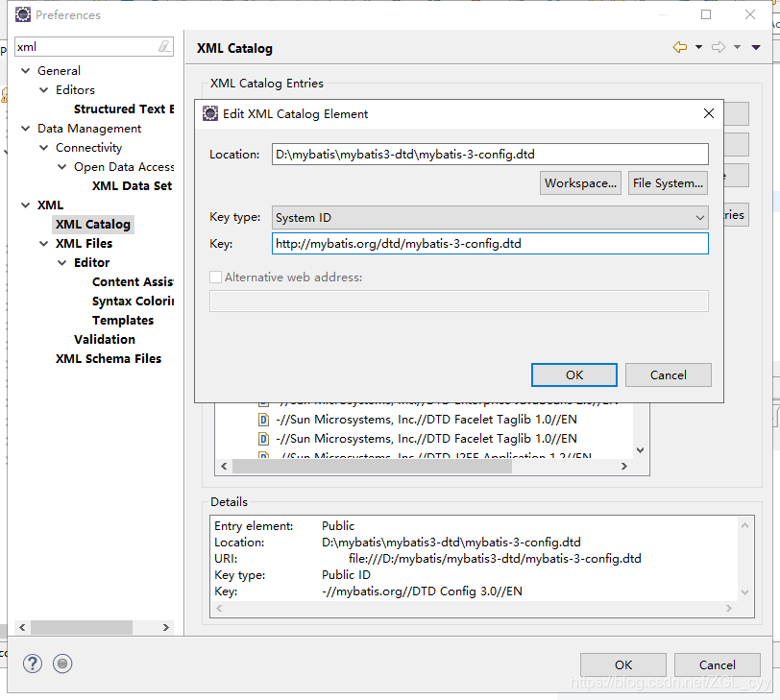
Task: Click the first Facelet Taglib 1.0 DTD icon
Action: (x=263, y=421)
